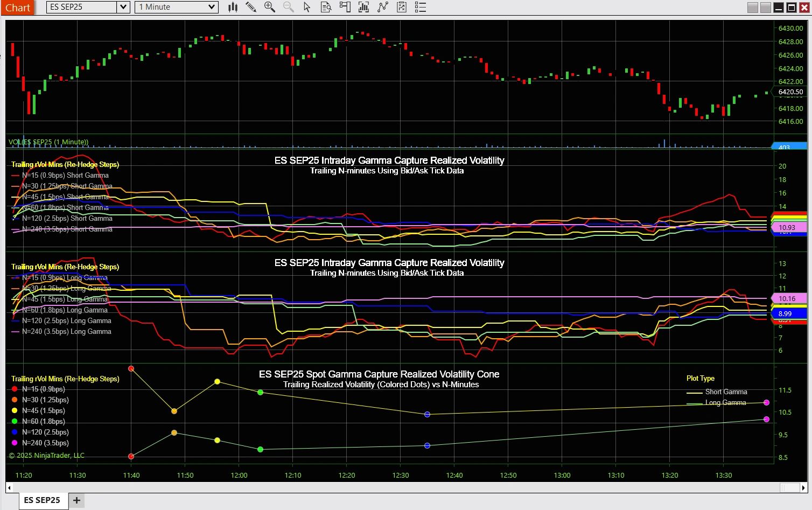Toggle the Chart Trader panel icon
Image resolution: width=812 pixels, height=510 pixels.
(x=345, y=7)
